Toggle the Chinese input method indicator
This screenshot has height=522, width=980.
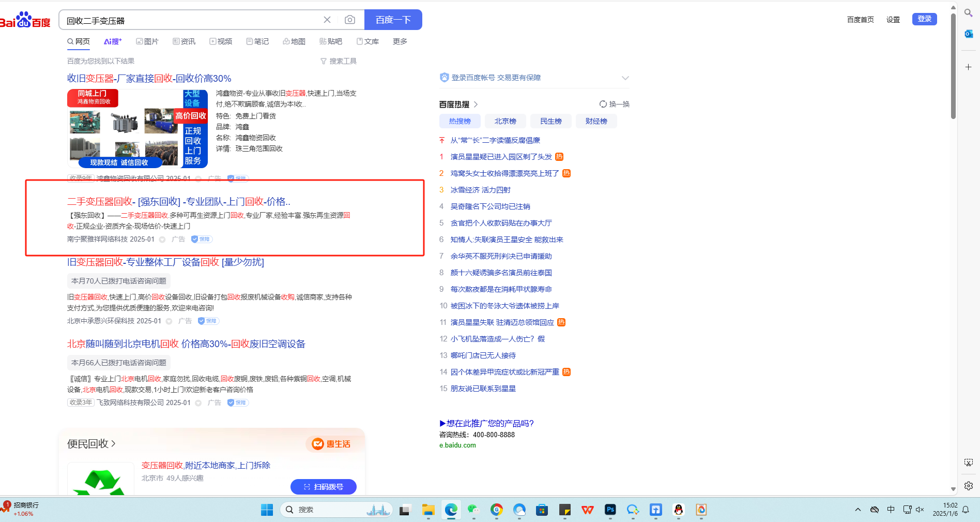click(891, 510)
